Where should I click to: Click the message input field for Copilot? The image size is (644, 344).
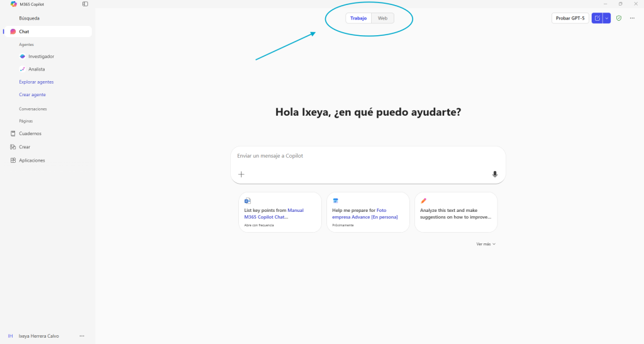click(x=367, y=156)
